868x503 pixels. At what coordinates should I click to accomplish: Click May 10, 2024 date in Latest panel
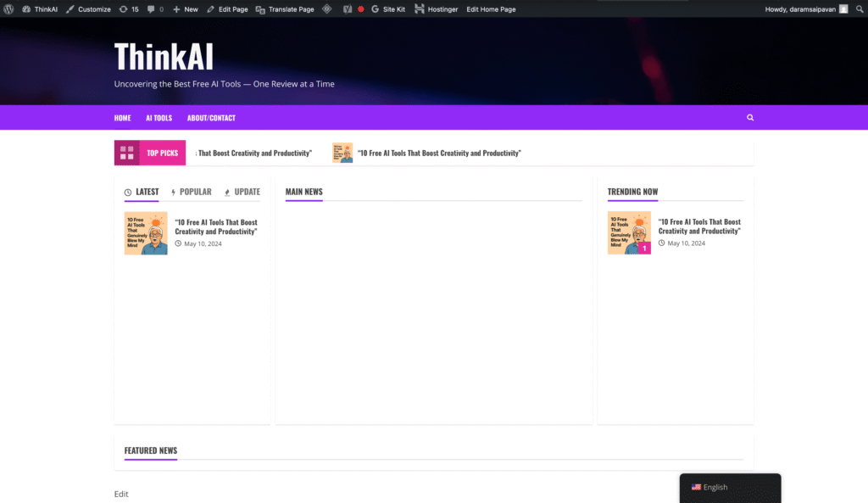(203, 243)
